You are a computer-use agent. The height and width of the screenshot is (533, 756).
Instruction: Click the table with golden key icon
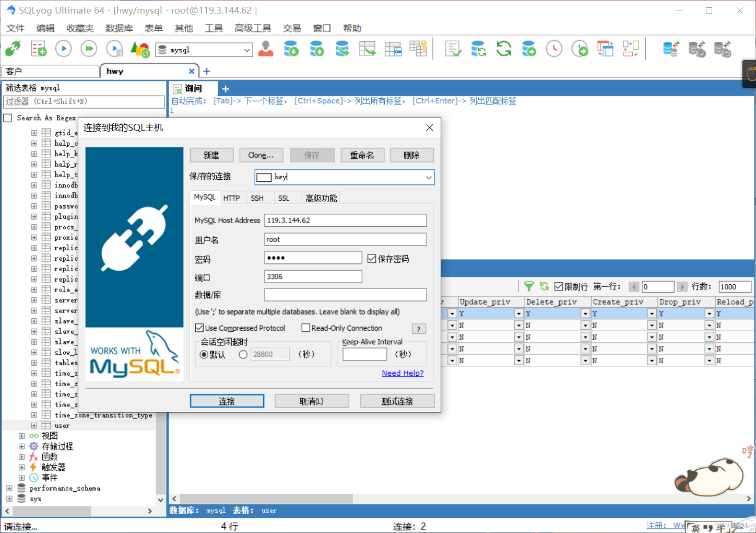click(418, 49)
